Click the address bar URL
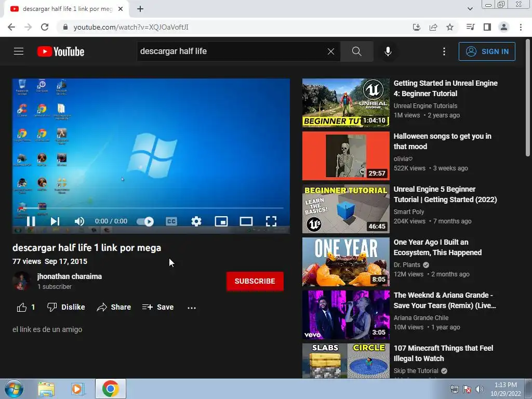 (131, 27)
